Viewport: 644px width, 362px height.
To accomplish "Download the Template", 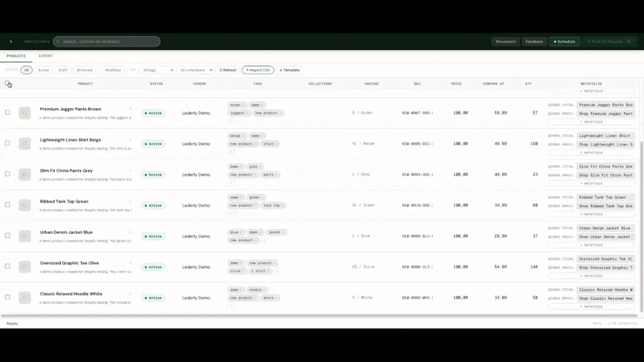I will (289, 70).
